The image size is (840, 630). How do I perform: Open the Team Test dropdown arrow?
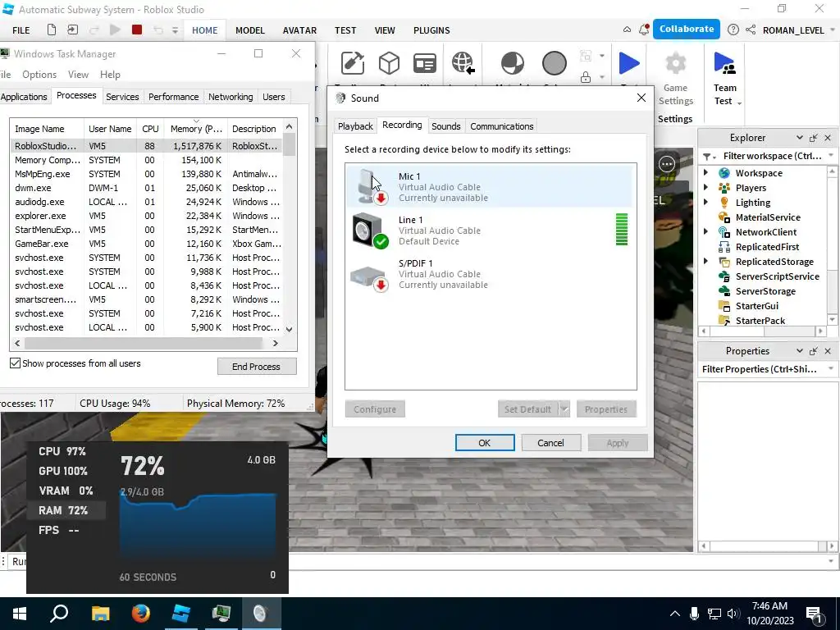pos(739,103)
